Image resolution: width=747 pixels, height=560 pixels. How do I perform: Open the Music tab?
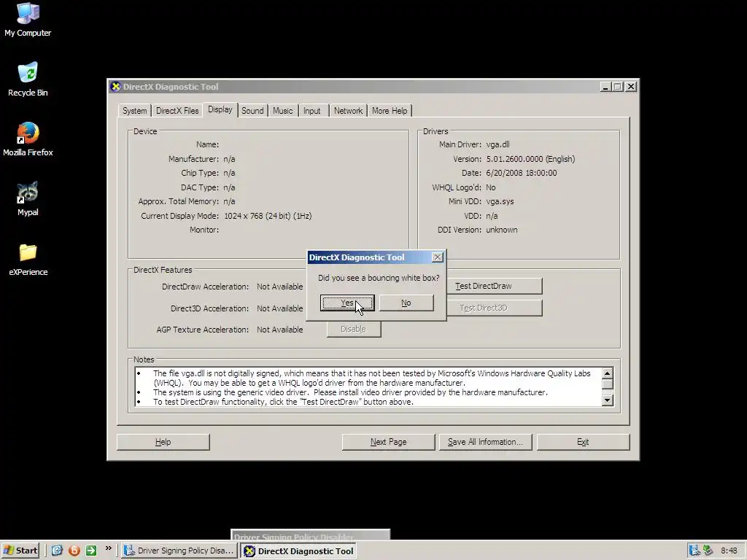coord(282,111)
